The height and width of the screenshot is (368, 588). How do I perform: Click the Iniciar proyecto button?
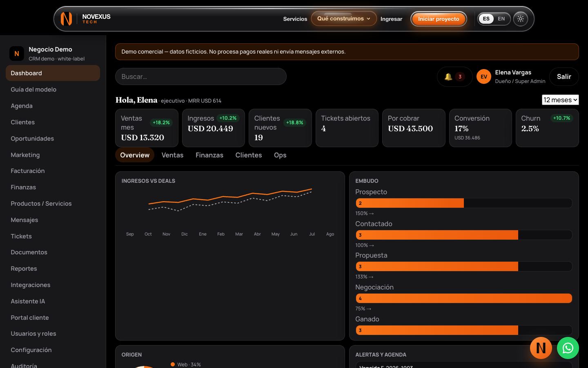pos(439,19)
